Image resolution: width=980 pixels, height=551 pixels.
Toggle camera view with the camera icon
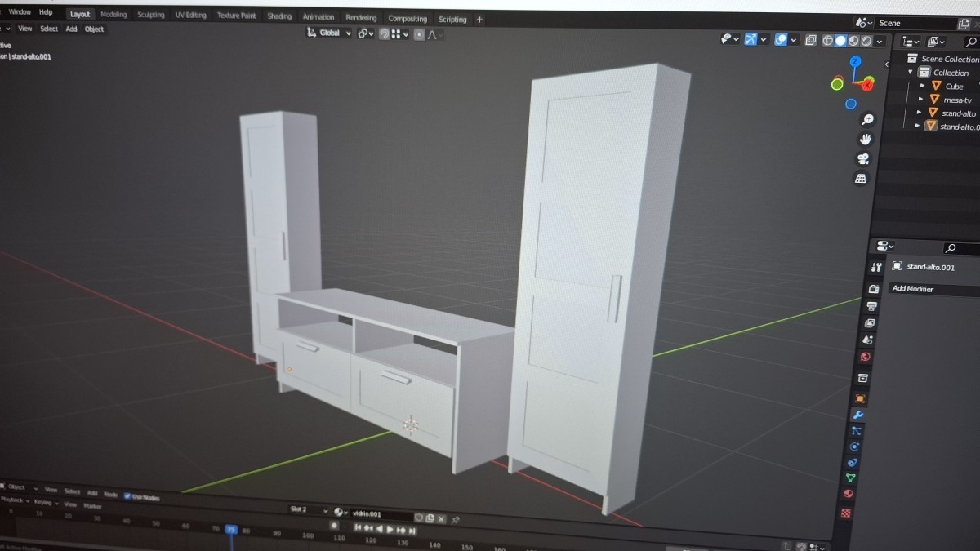click(x=863, y=158)
